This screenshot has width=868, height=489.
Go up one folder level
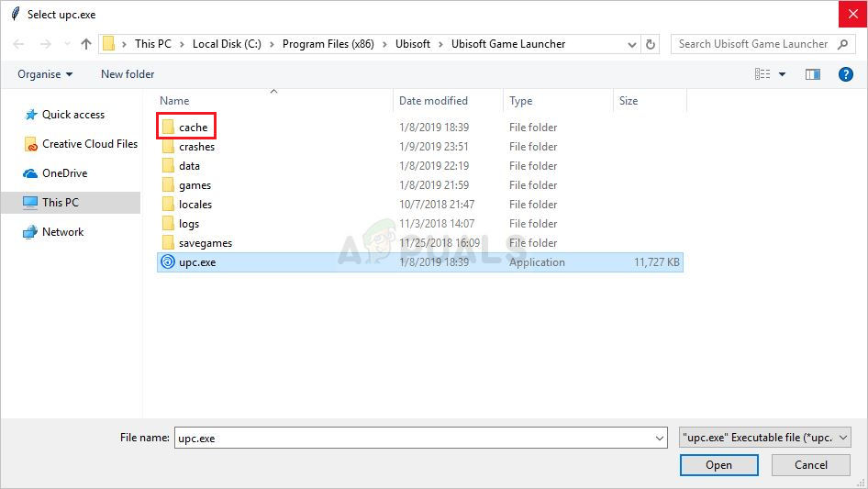pos(86,44)
